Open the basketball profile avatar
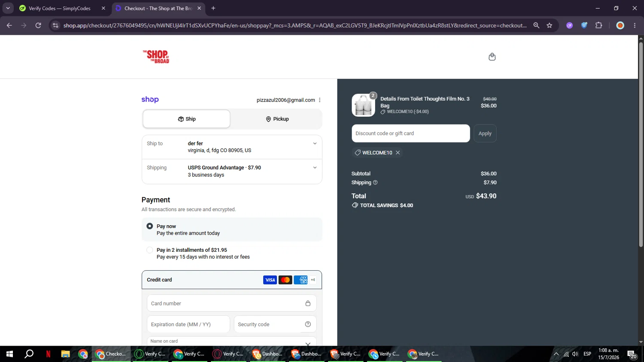644x362 pixels. pyautogui.click(x=620, y=25)
